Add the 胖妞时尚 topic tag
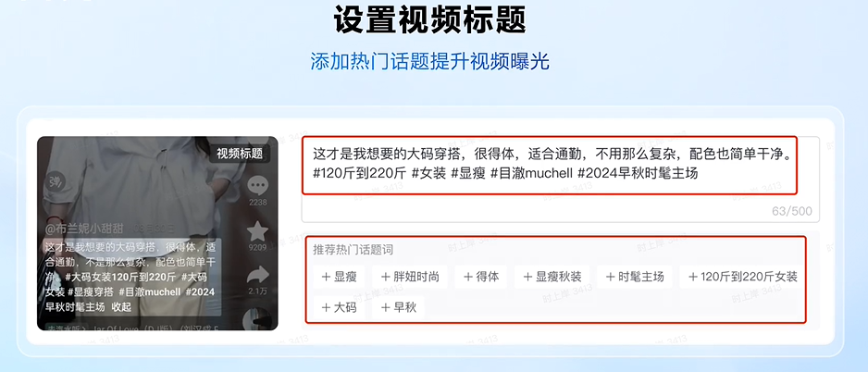 410,277
